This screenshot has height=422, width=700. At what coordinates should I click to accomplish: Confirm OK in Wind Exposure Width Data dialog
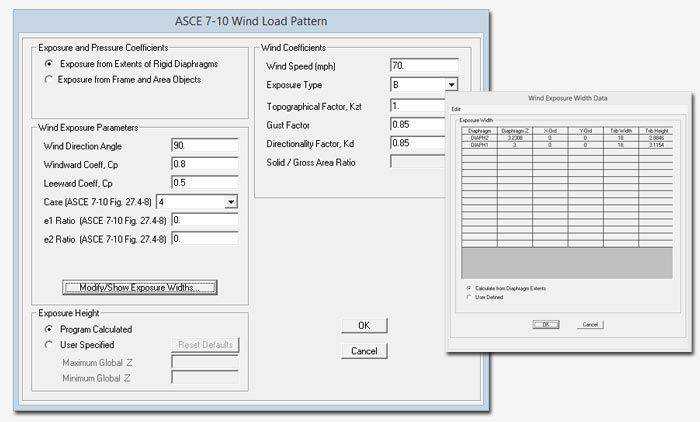pos(546,325)
